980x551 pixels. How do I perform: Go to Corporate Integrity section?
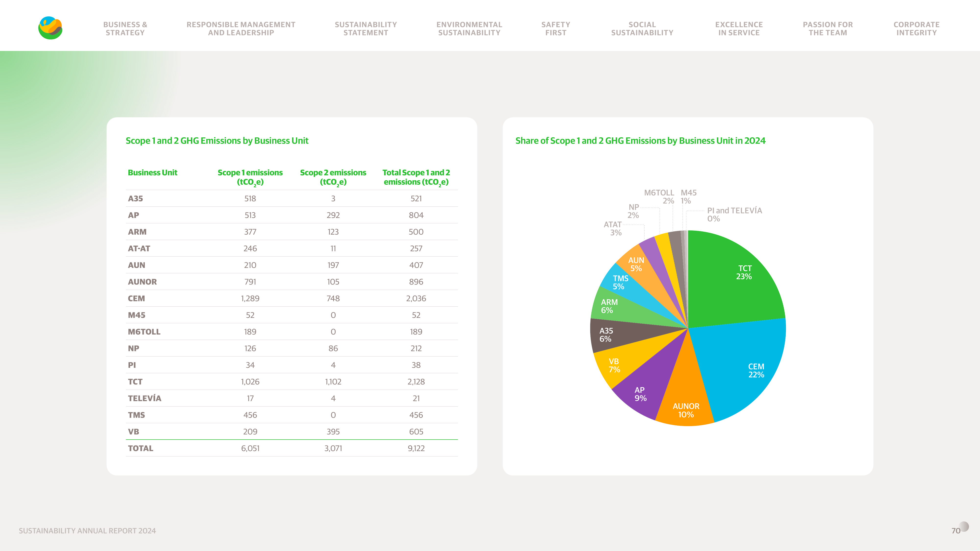[x=917, y=28]
